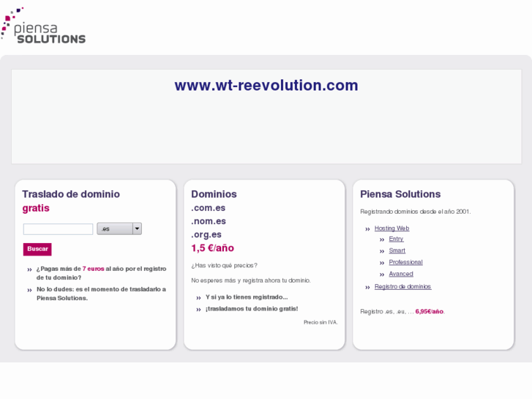Image resolution: width=532 pixels, height=399 pixels.
Task: Click 'Registrando dominios desde el año 2001' text
Action: click(x=416, y=212)
